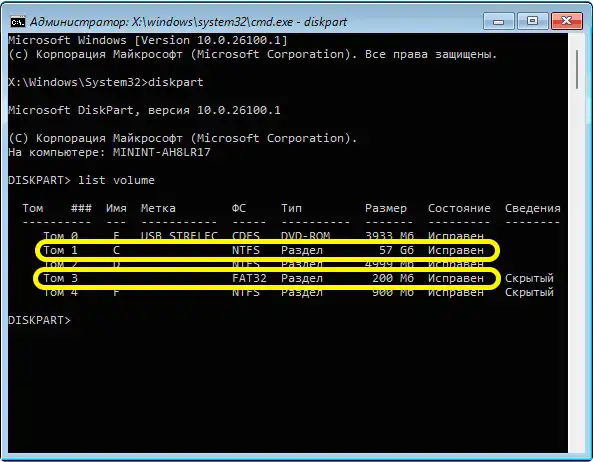The image size is (593, 462).
Task: Click the 'list volume' command text
Action: tap(116, 180)
